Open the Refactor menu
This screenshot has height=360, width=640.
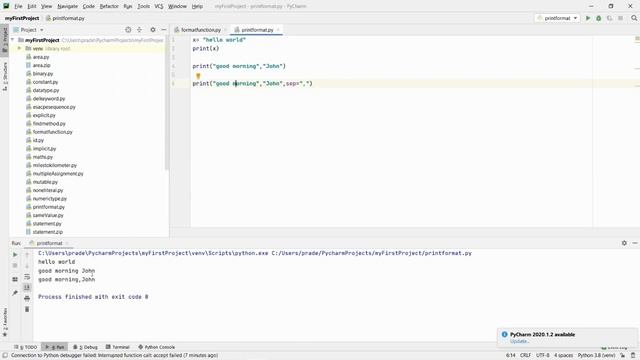pos(109,6)
